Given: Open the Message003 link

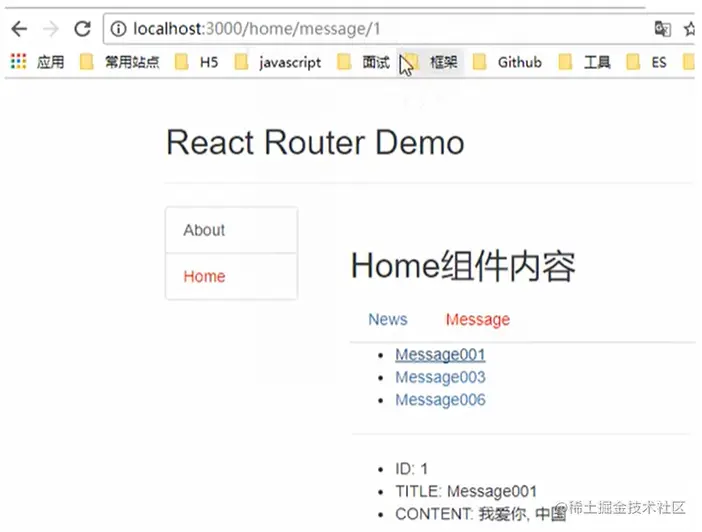Looking at the screenshot, I should point(440,377).
